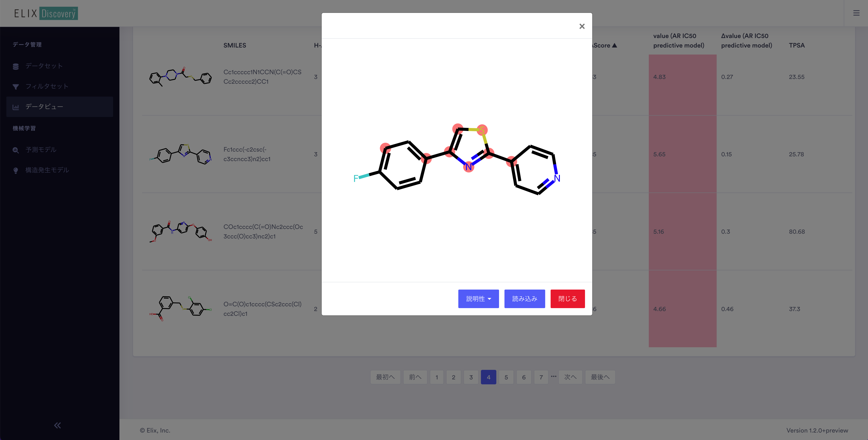Click the ELIX Discovery logo
The width and height of the screenshot is (868, 440).
(x=46, y=14)
